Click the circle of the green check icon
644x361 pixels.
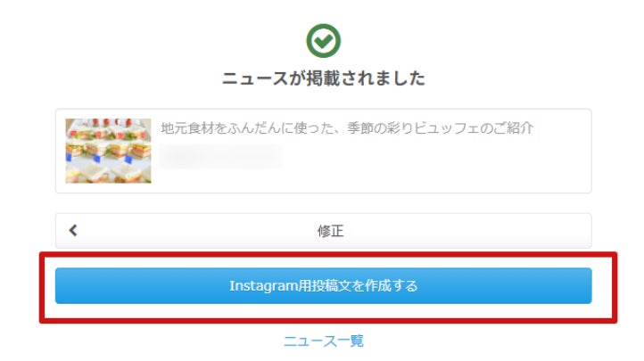coord(323,41)
